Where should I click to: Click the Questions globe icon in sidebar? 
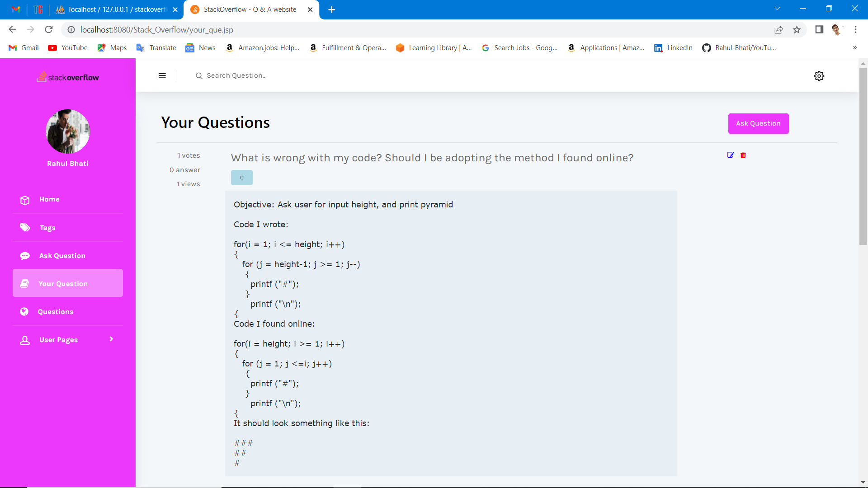coord(24,312)
